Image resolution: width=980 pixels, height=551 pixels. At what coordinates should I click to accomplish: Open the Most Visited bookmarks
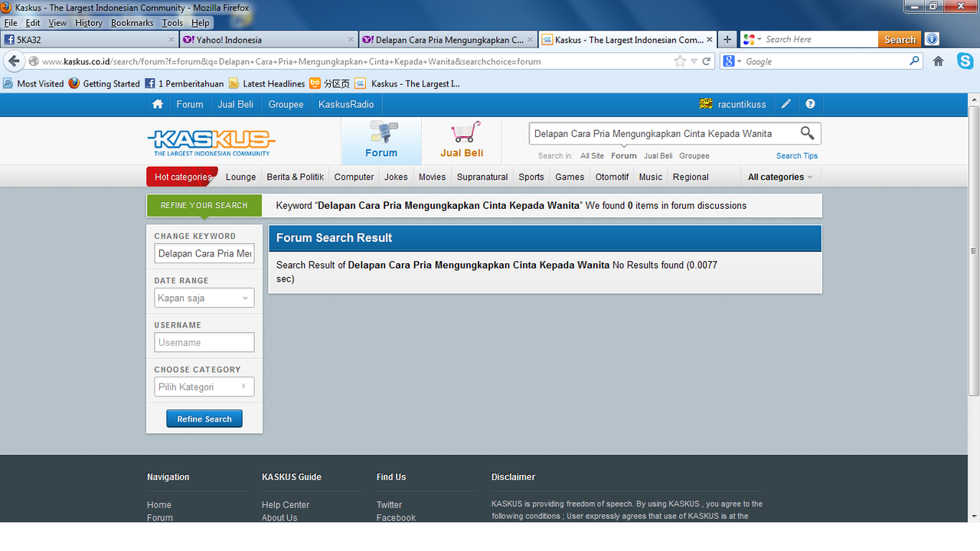coord(34,83)
